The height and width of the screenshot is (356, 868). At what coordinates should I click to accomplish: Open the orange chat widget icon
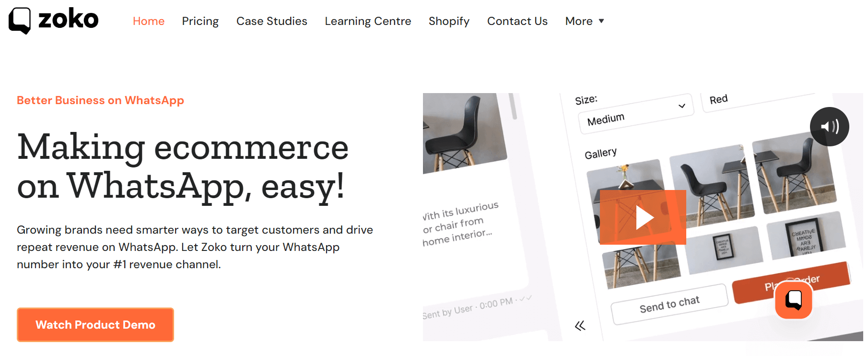click(x=794, y=300)
